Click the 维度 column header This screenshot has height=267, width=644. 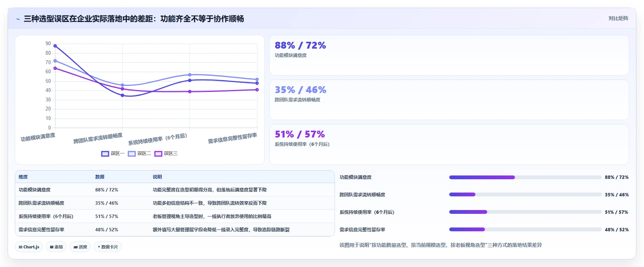[23, 177]
